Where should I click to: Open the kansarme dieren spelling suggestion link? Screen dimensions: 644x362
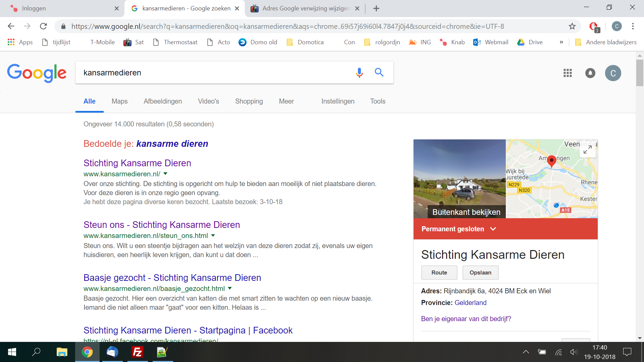pyautogui.click(x=172, y=143)
